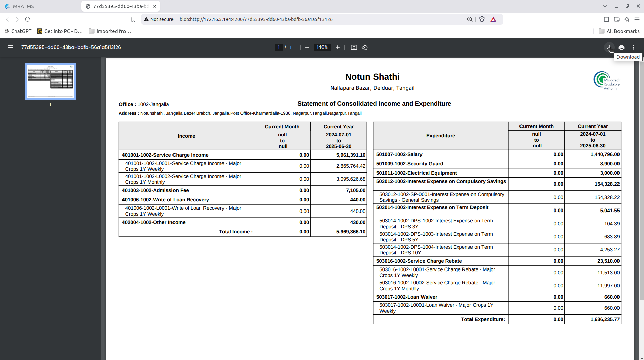The image size is (644, 360).
Task: Click the Fit to page icon
Action: [x=354, y=47]
